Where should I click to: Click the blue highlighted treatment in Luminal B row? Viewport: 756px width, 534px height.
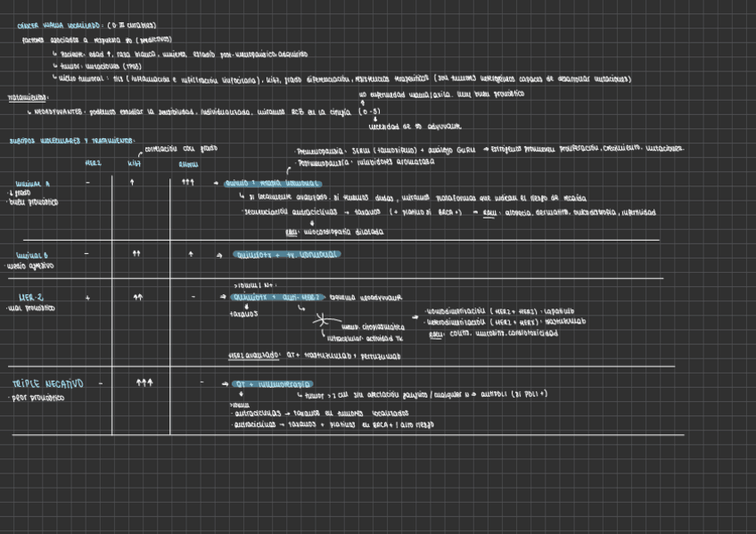pos(286,255)
